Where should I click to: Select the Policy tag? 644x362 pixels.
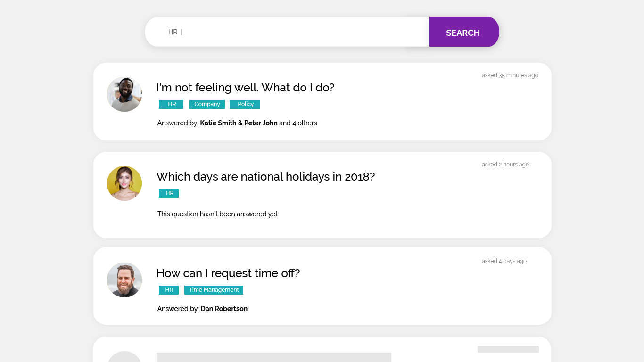(245, 104)
